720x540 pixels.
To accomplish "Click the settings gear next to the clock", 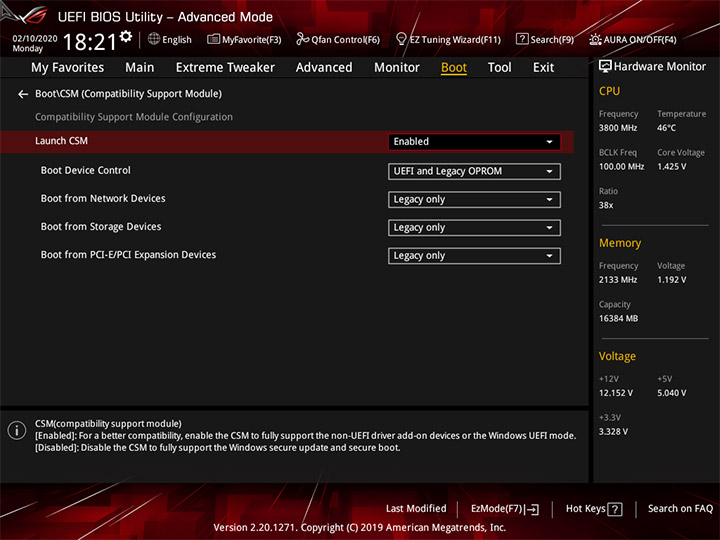I will pyautogui.click(x=126, y=36).
